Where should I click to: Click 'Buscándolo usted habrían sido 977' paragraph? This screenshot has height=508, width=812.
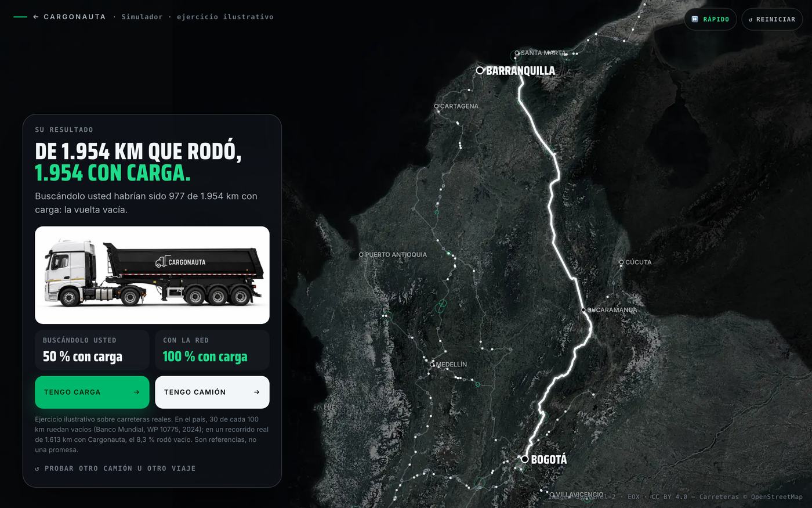(146, 203)
